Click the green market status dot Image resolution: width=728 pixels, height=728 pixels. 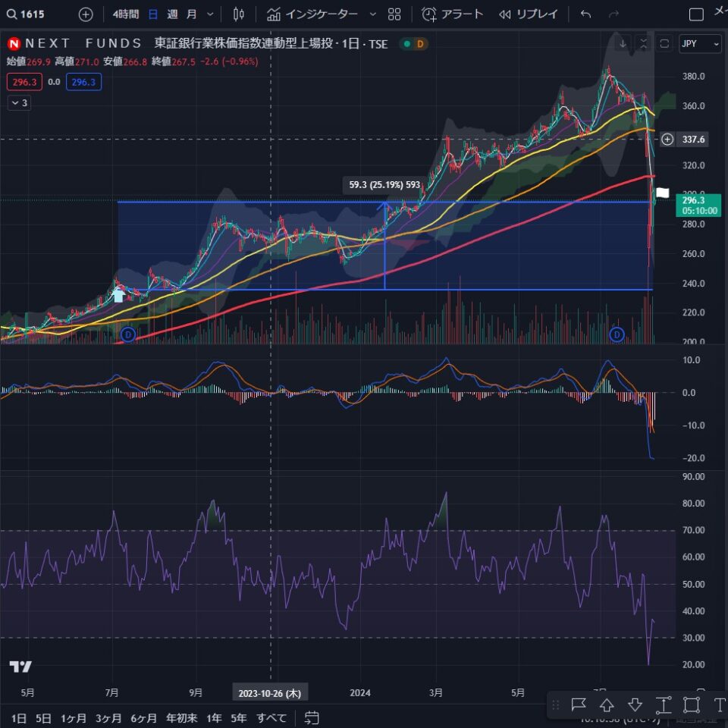coord(407,44)
